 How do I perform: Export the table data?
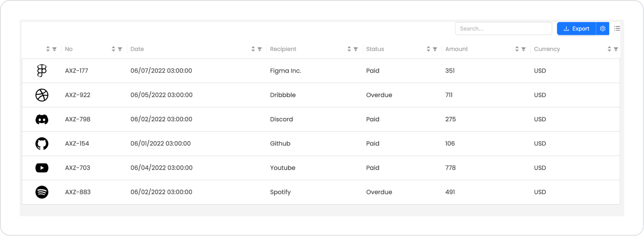576,29
